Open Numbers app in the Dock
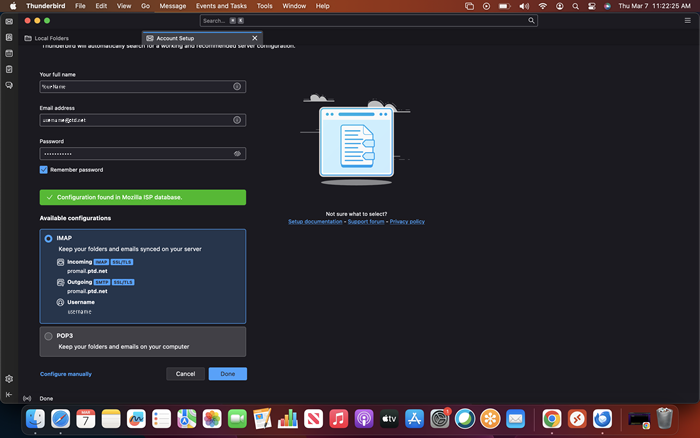Screen dimensions: 700x438 pyautogui.click(x=288, y=419)
